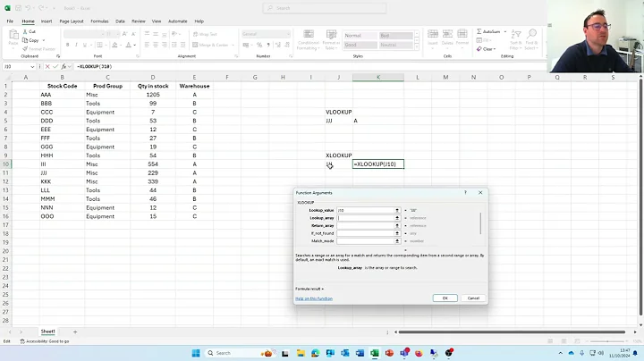The image size is (644, 361).
Task: Open the Copy options dropdown arrow
Action: coord(44,40)
